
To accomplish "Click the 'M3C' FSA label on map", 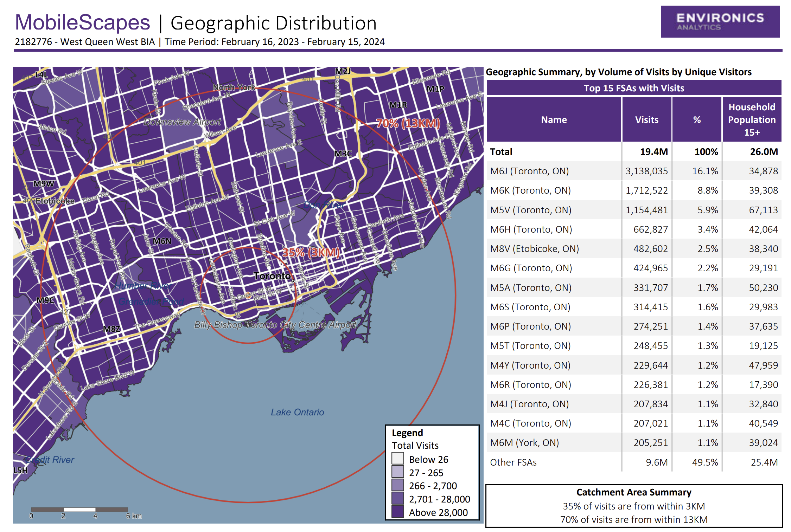I will pos(343,154).
